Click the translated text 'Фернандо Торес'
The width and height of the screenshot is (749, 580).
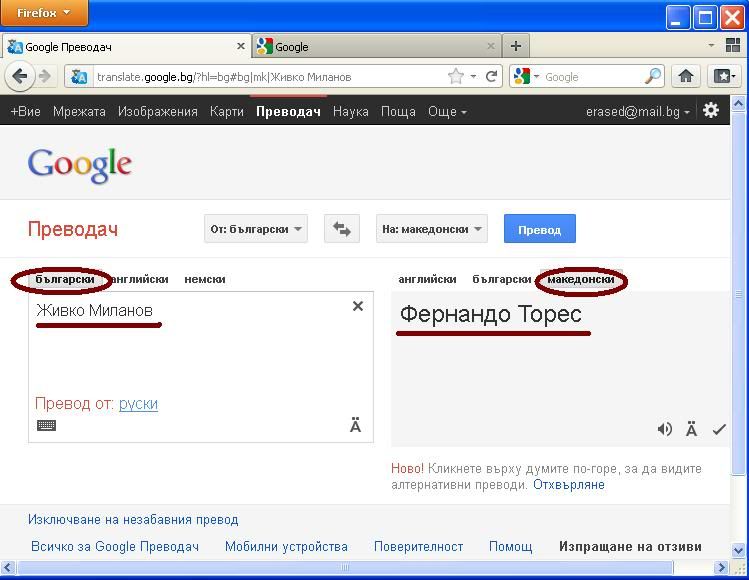pyautogui.click(x=491, y=314)
